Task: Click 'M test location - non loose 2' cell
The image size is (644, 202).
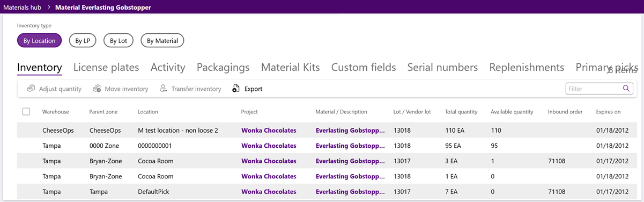Action: point(177,130)
